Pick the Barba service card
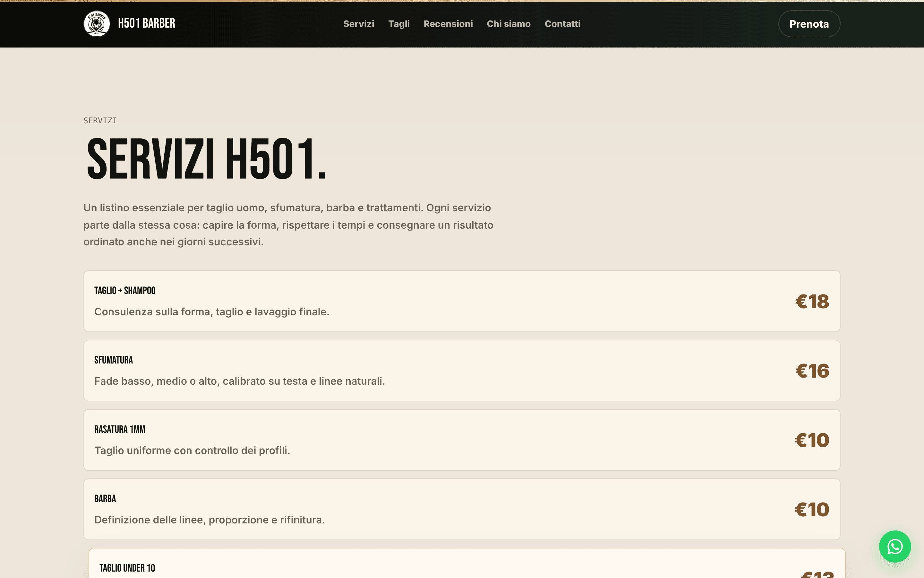924x578 pixels. 462,509
